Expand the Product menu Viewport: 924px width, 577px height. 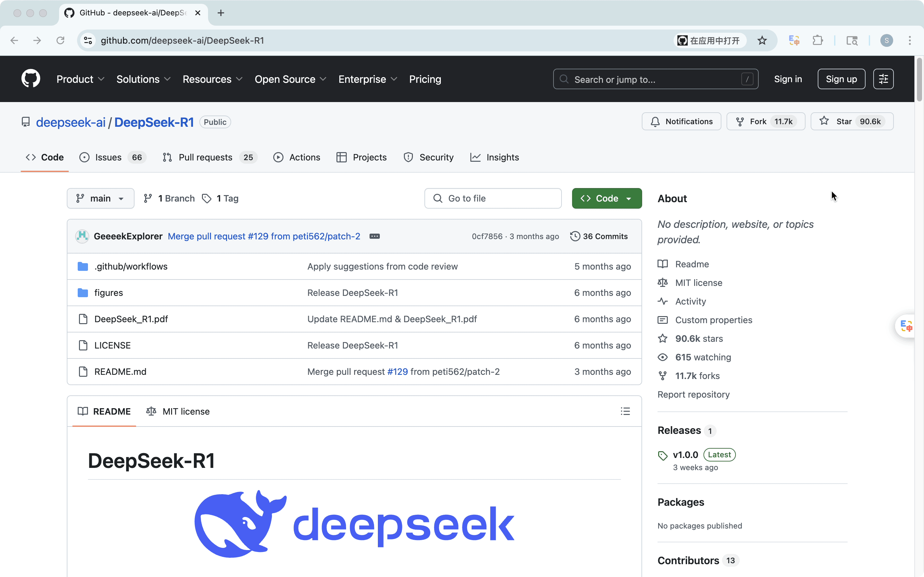(81, 79)
